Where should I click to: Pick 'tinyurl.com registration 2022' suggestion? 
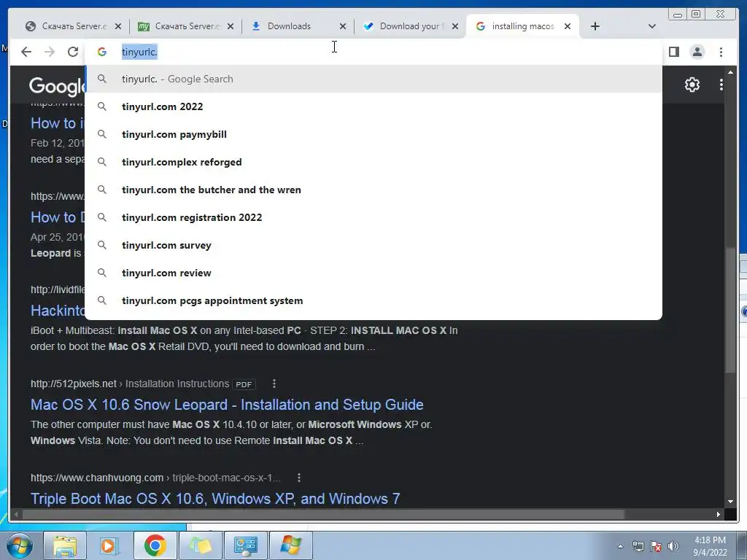coord(373,217)
